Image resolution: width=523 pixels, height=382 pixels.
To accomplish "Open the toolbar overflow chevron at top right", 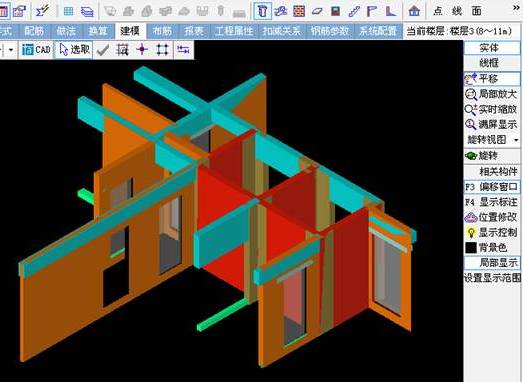I will click(516, 7).
